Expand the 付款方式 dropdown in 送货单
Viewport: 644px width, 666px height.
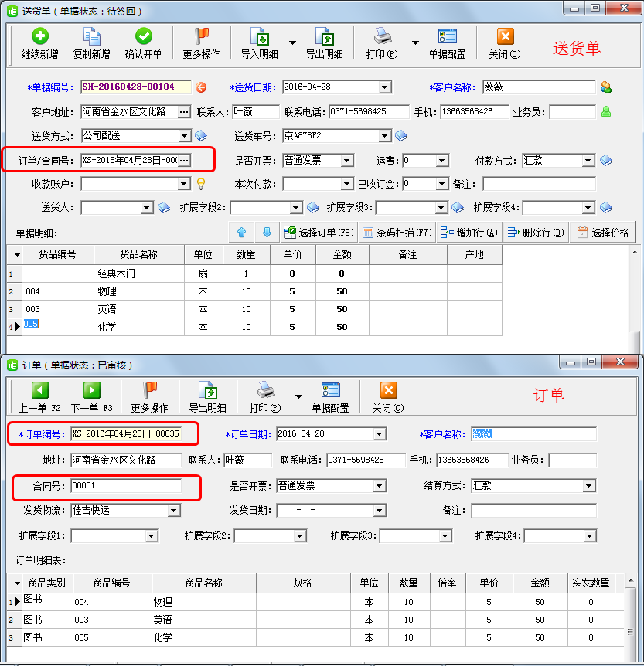coord(588,161)
